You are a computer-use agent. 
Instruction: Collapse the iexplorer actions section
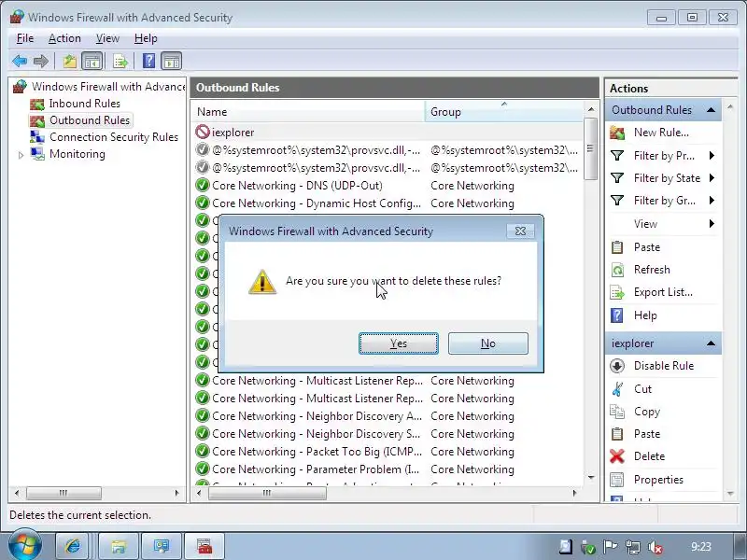711,343
